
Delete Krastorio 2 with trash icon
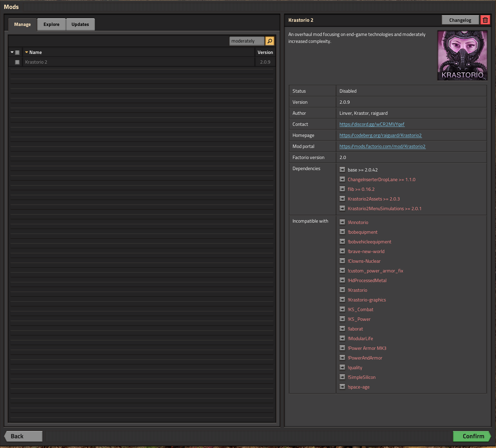point(485,20)
